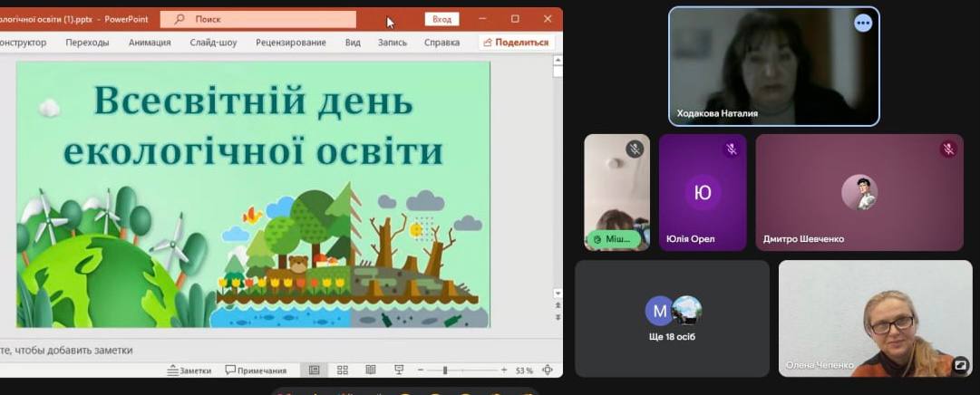Screen dimensions: 980x395
Task: Start Slide Show from status bar
Action: click(399, 371)
